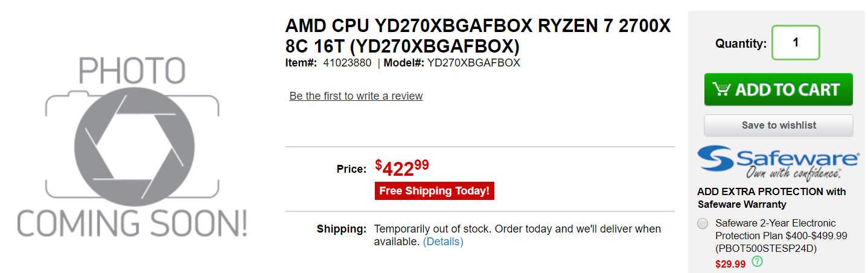Add the Ryzen 7 2700X to cart

778,89
